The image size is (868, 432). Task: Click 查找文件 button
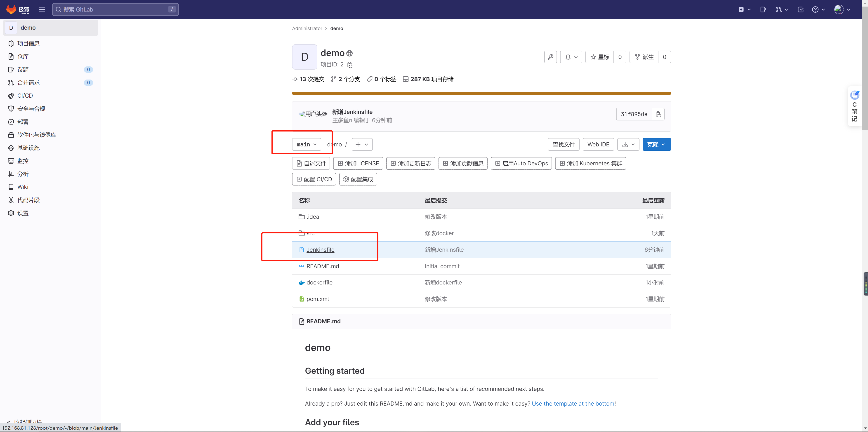pos(563,144)
